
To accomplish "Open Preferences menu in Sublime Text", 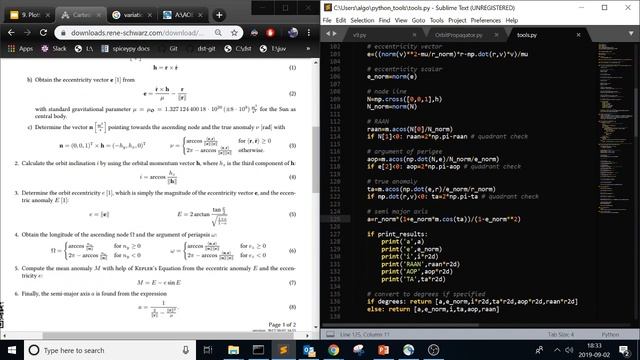I will (x=486, y=20).
